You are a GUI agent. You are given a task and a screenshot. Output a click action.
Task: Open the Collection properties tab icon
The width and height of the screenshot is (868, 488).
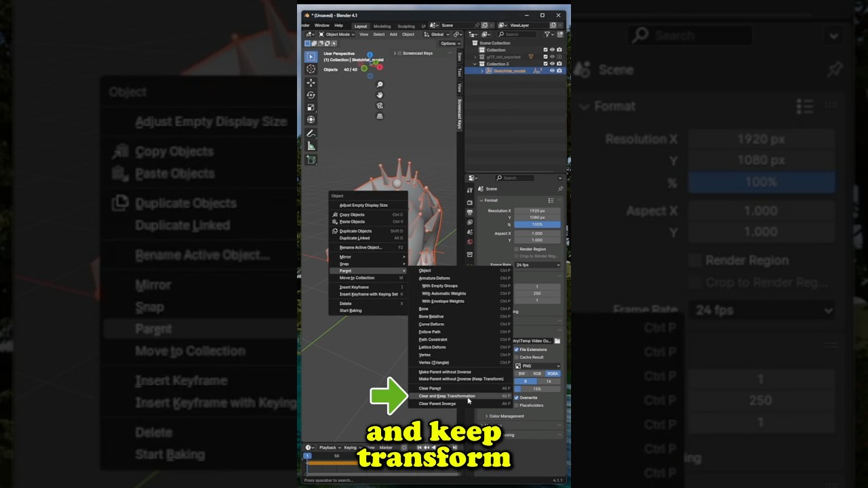click(470, 254)
